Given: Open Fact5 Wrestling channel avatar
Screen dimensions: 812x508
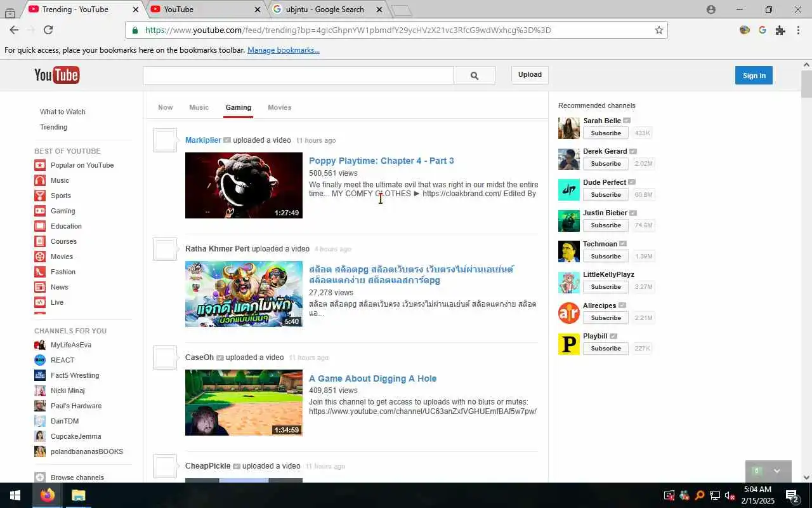Looking at the screenshot, I should pos(40,375).
